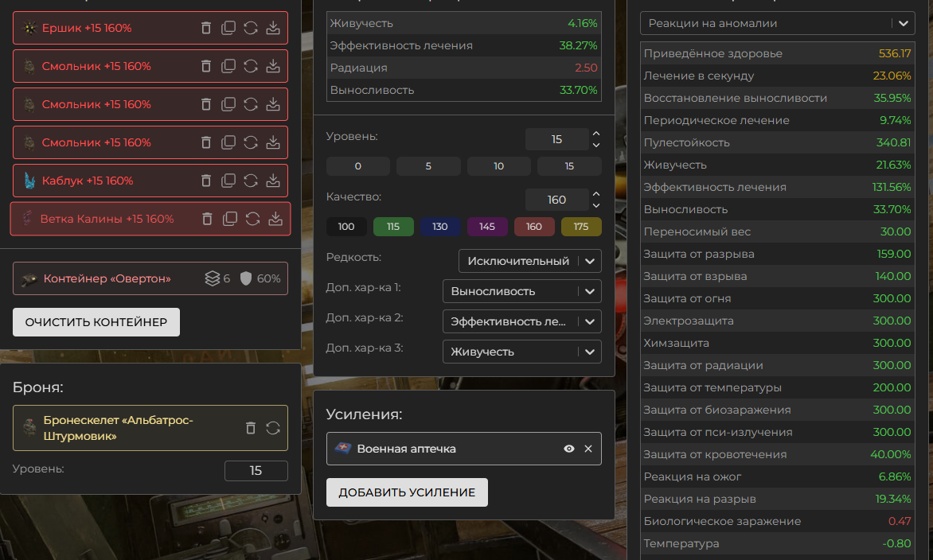Toggle visibility of Военная аптечка boost
933x560 pixels.
pyautogui.click(x=569, y=449)
